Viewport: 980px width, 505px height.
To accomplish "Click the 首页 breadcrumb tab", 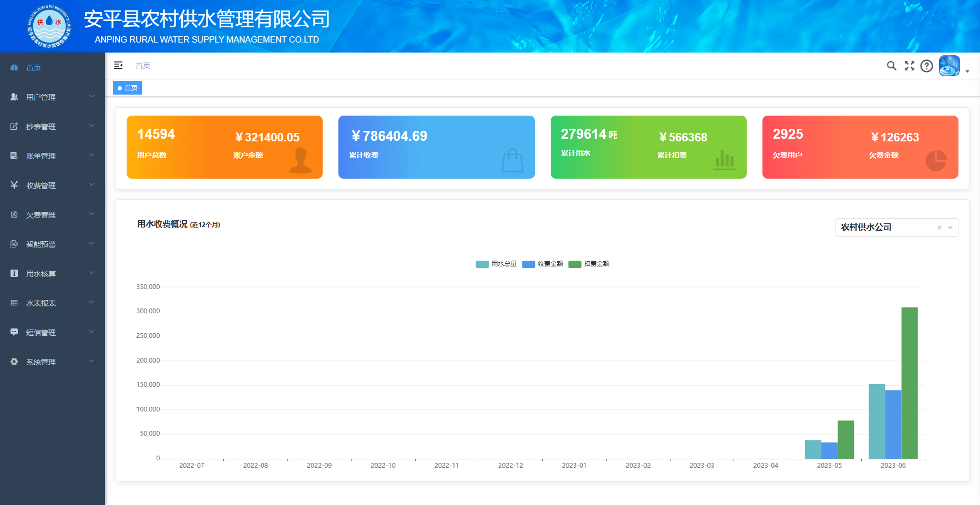I will point(127,88).
